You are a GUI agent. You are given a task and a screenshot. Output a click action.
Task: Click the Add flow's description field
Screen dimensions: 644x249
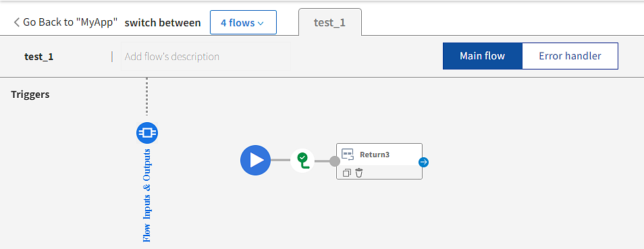206,56
